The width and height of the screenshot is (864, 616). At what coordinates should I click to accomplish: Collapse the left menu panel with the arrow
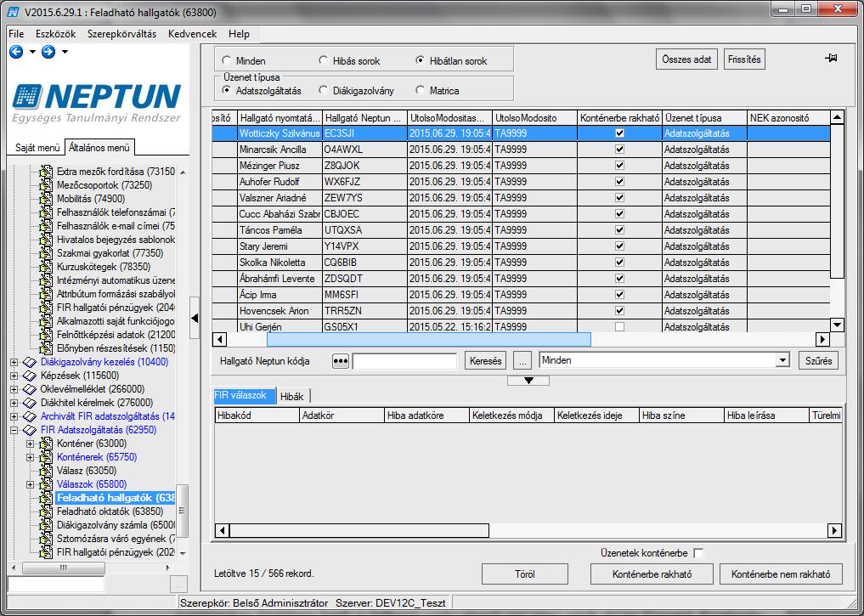pos(194,318)
